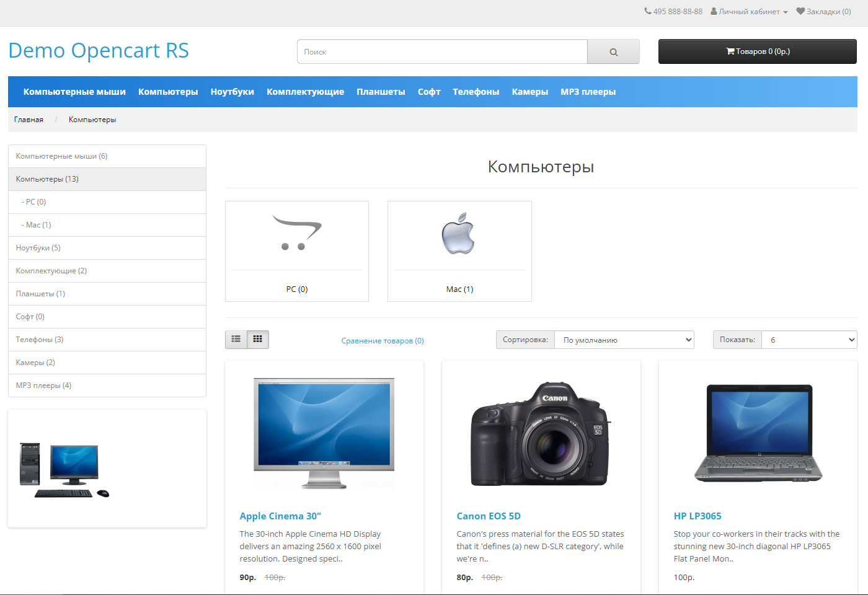Click the search magnifier button
The image size is (868, 595).
click(x=613, y=52)
